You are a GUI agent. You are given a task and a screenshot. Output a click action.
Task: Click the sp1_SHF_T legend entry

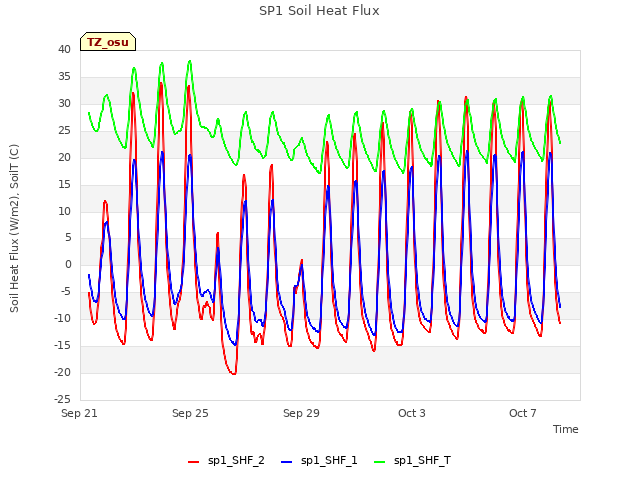tap(412, 461)
